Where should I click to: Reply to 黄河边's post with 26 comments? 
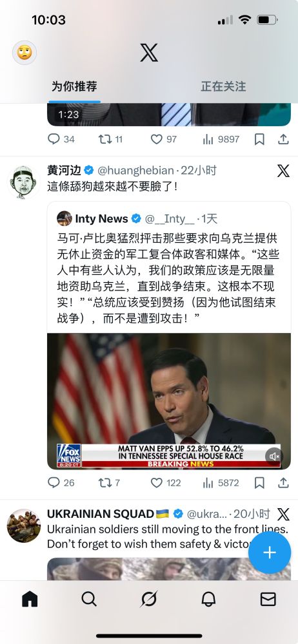61,482
